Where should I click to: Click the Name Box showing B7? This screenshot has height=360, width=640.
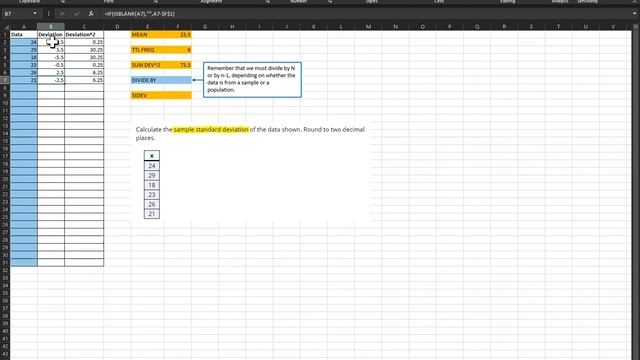(17, 13)
